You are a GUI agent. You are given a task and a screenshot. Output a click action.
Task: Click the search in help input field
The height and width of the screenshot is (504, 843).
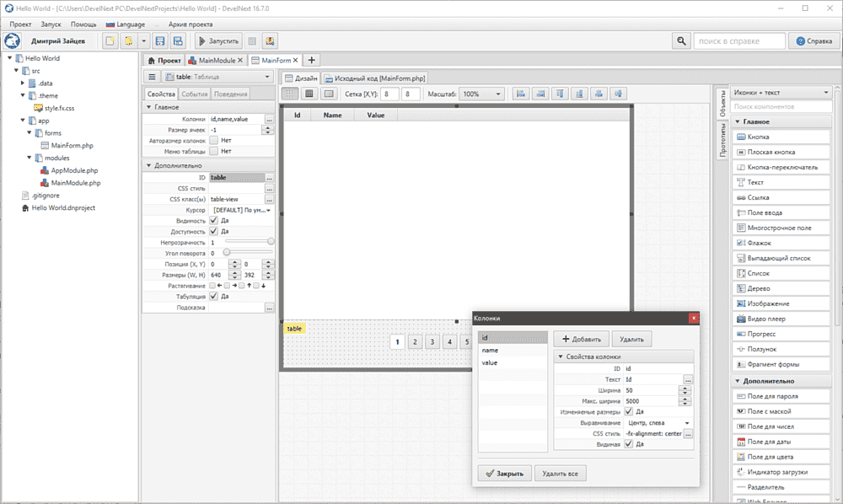[x=740, y=40]
